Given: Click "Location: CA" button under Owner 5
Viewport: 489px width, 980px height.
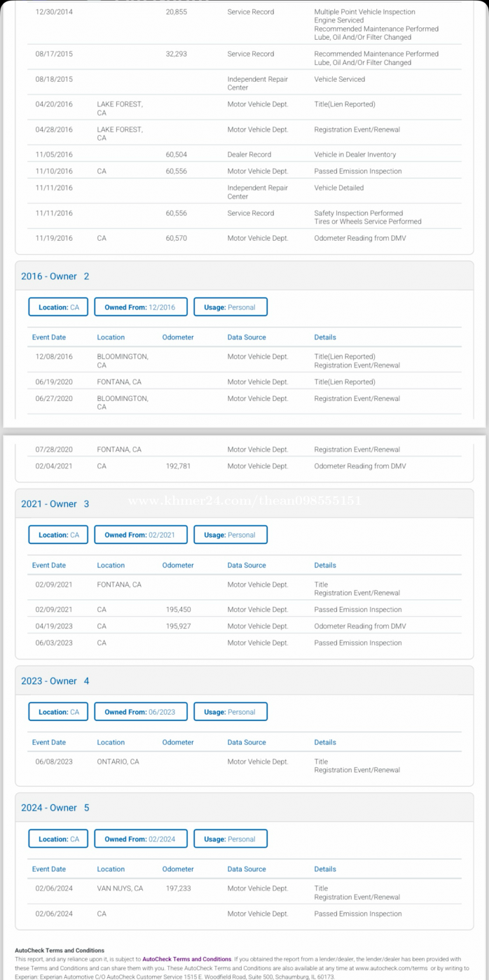Looking at the screenshot, I should (58, 839).
